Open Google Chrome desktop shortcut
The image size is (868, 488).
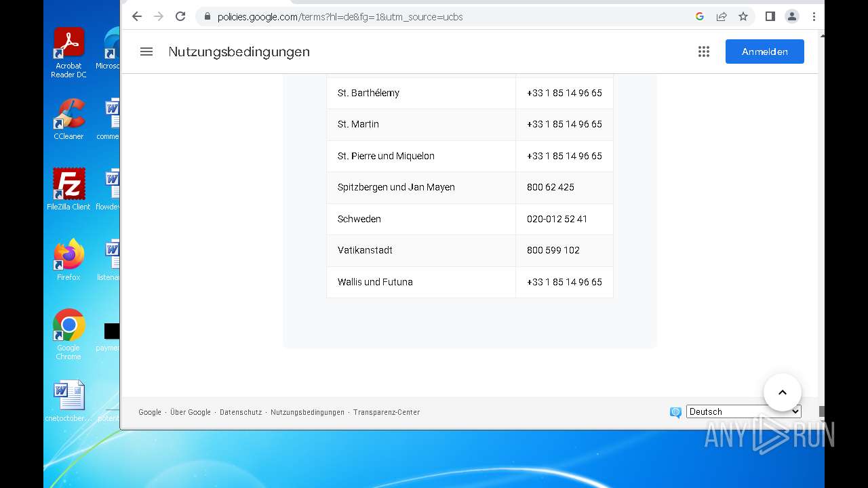[68, 334]
